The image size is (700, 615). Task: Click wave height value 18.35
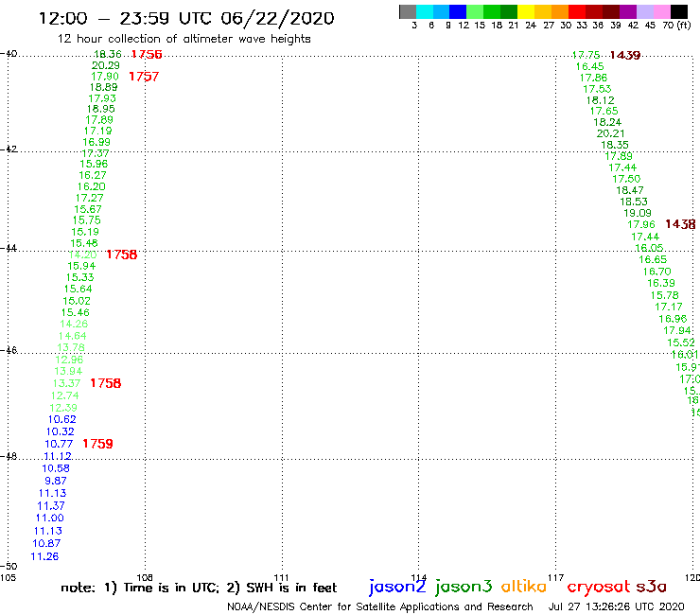[x=615, y=145]
